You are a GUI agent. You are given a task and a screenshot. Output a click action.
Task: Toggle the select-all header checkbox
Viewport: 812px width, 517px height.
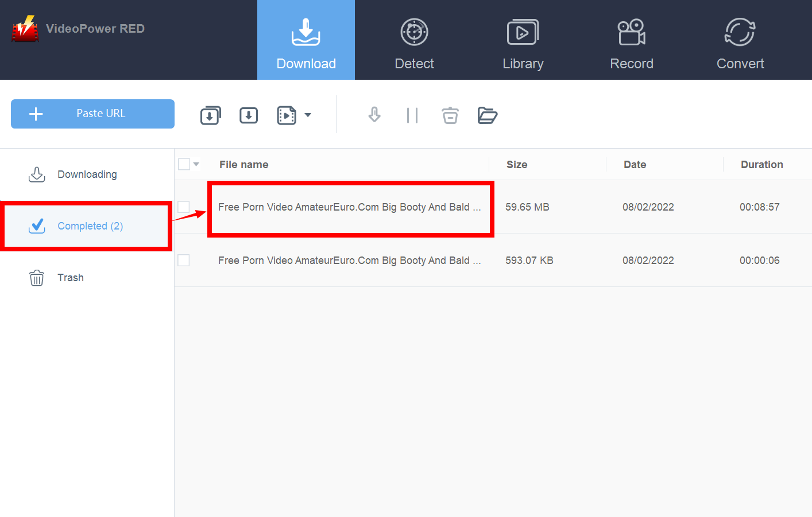[184, 164]
